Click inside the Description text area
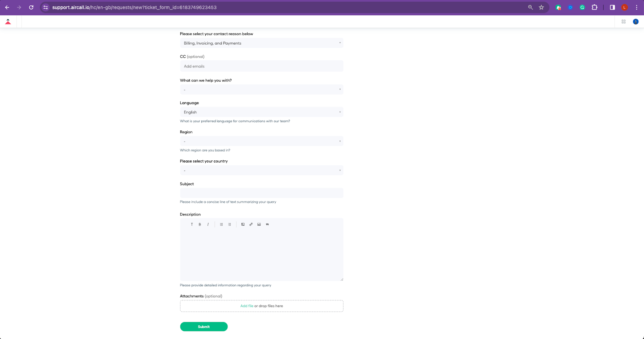 [262, 255]
